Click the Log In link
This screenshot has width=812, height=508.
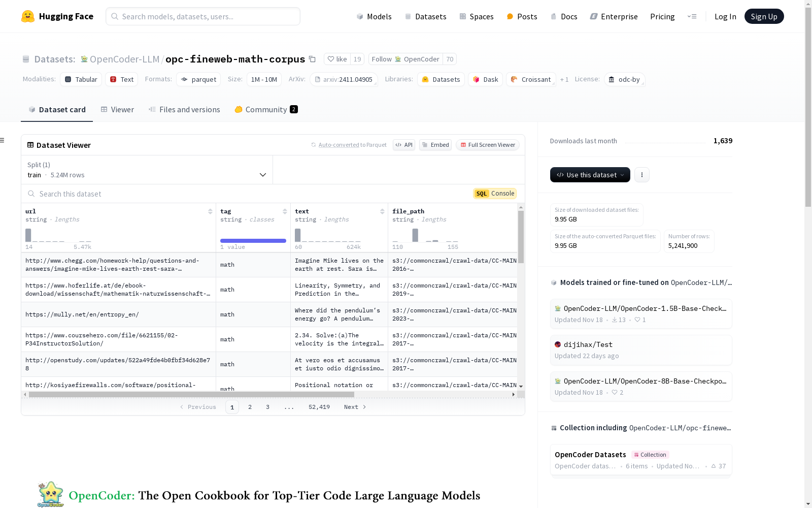click(x=725, y=17)
